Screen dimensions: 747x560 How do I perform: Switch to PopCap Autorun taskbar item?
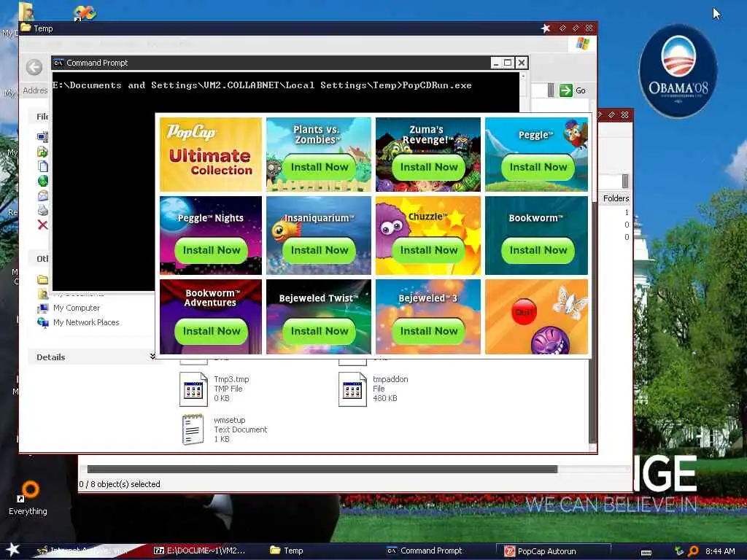554,551
